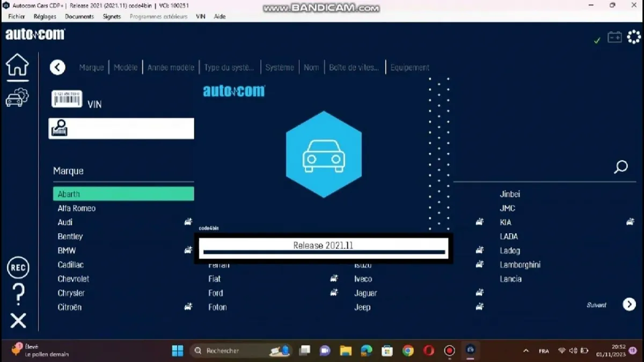The height and width of the screenshot is (362, 644).
Task: Open File Explorer from the taskbar
Action: tap(346, 351)
